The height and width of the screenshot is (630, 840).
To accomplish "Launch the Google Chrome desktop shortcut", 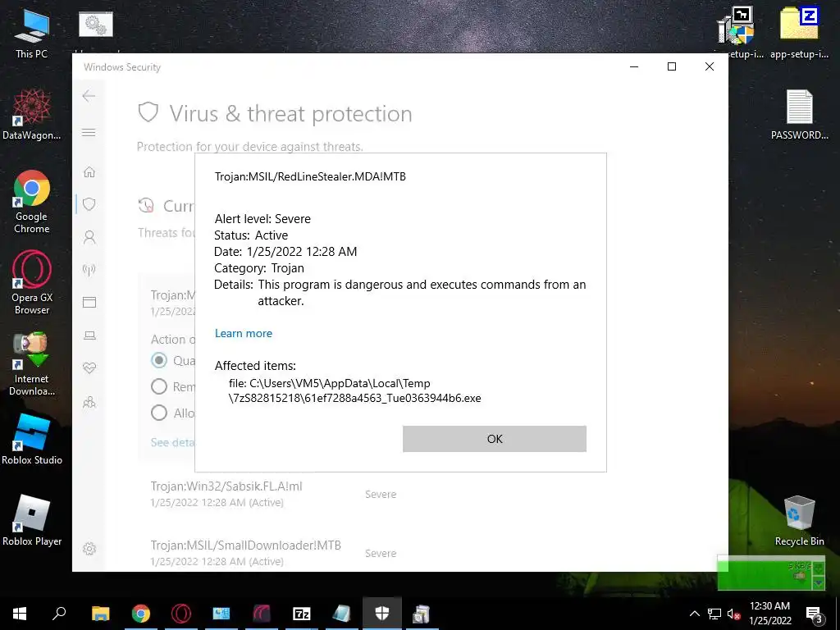I will 31,202.
